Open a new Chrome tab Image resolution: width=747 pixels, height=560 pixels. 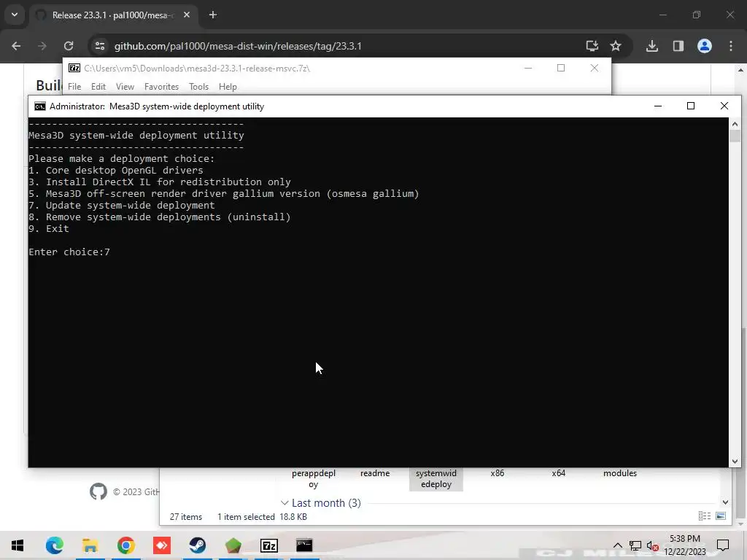pos(213,15)
